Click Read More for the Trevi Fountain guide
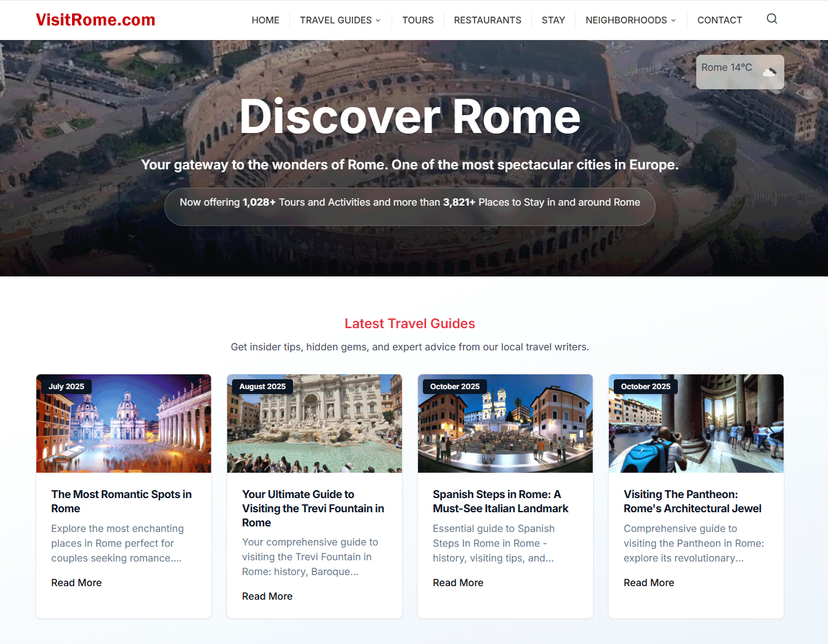The width and height of the screenshot is (828, 644). click(x=267, y=596)
